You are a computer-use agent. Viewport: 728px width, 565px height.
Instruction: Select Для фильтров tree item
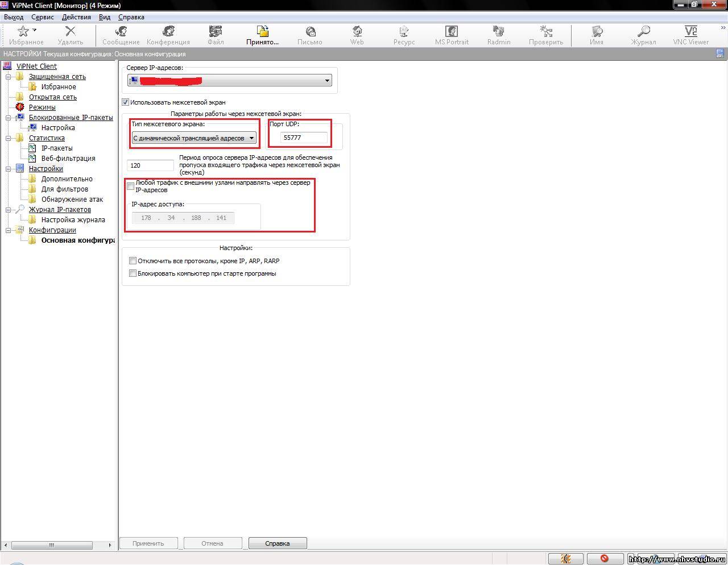pos(65,189)
